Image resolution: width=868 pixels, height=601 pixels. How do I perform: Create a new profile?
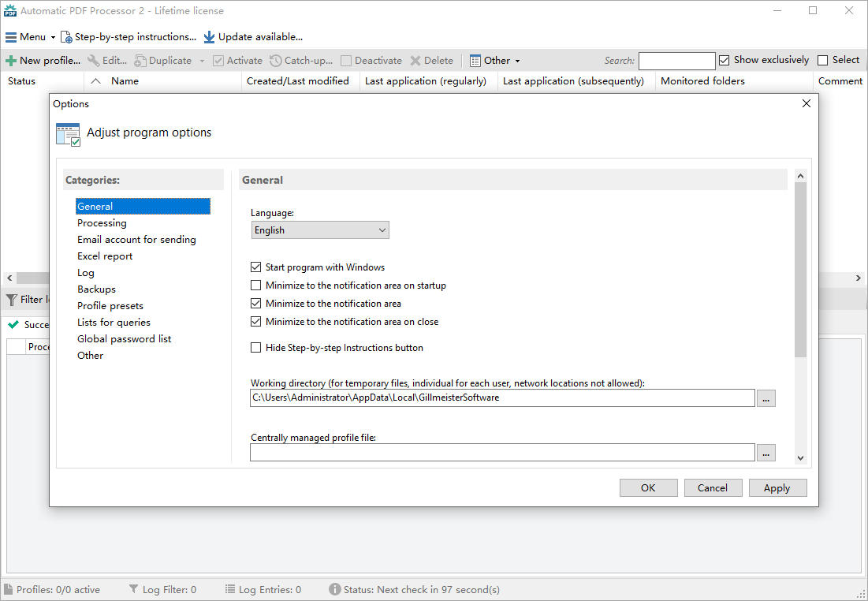43,60
